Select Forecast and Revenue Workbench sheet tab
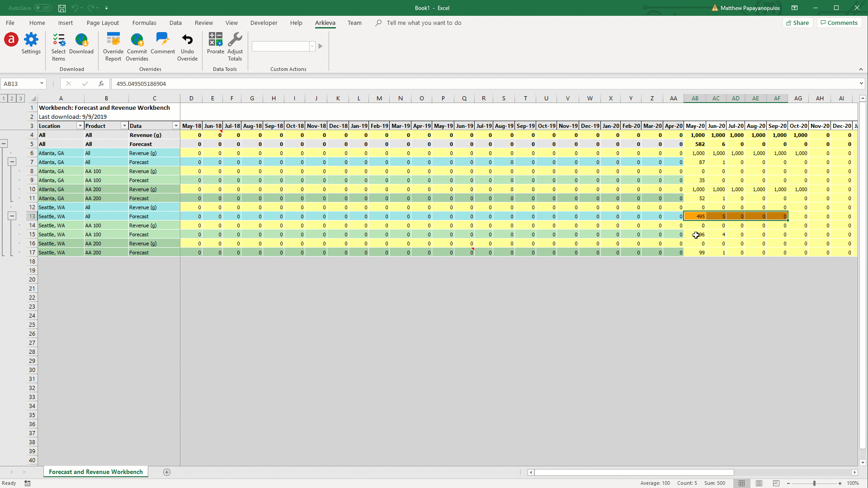The image size is (868, 488). [x=96, y=472]
